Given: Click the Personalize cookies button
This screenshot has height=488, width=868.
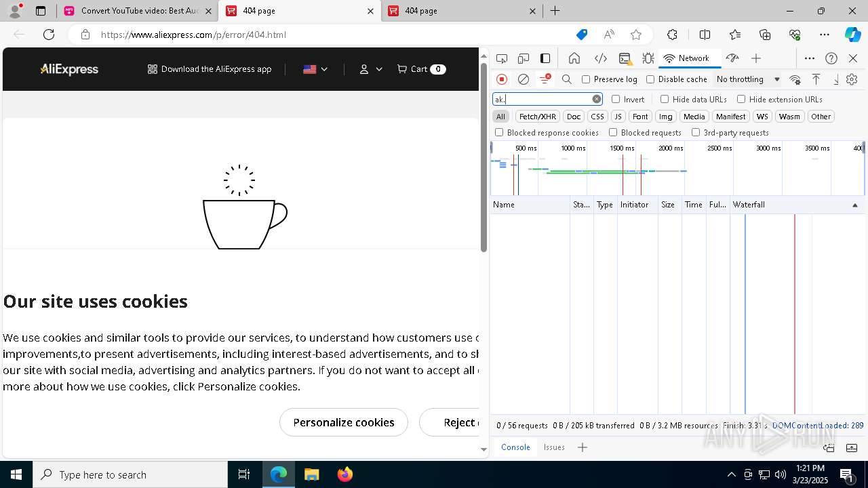Looking at the screenshot, I should pos(344,422).
